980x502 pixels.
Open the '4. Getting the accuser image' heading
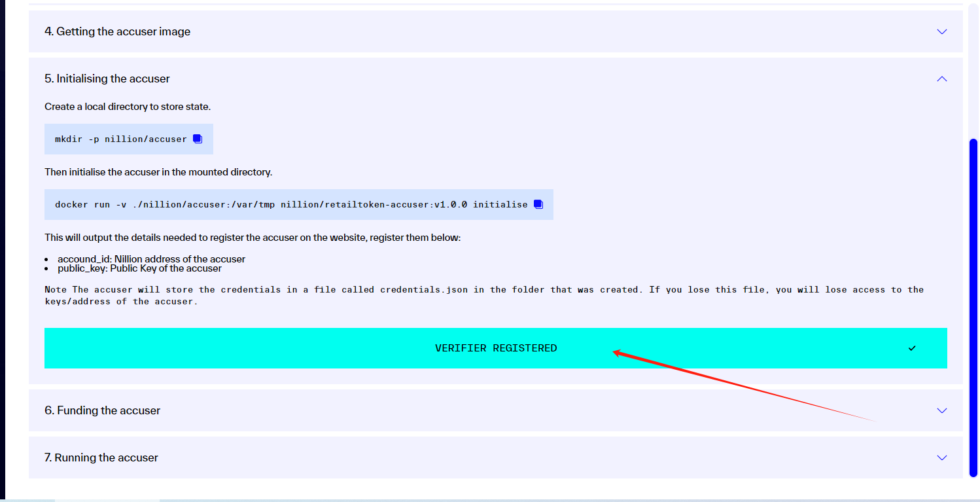pyautogui.click(x=117, y=31)
